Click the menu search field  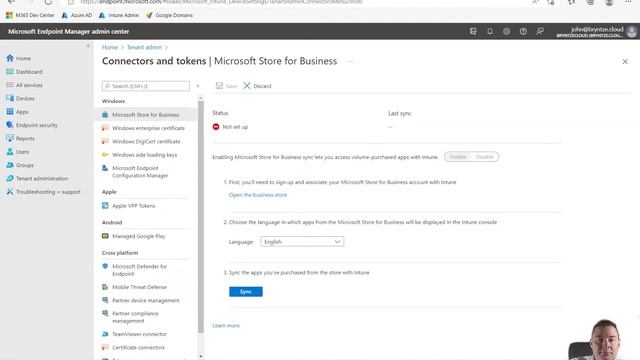[146, 86]
